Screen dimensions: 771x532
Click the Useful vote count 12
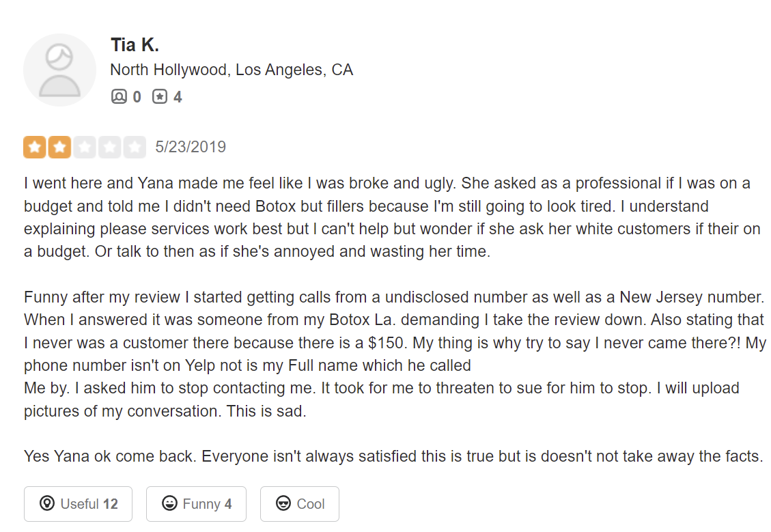(111, 504)
